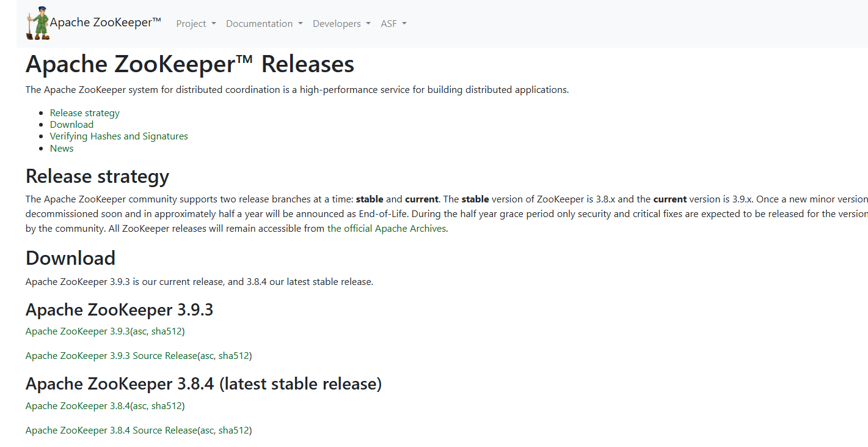
Task: Open asc signature for 3.8.4 Source Release
Action: 207,430
